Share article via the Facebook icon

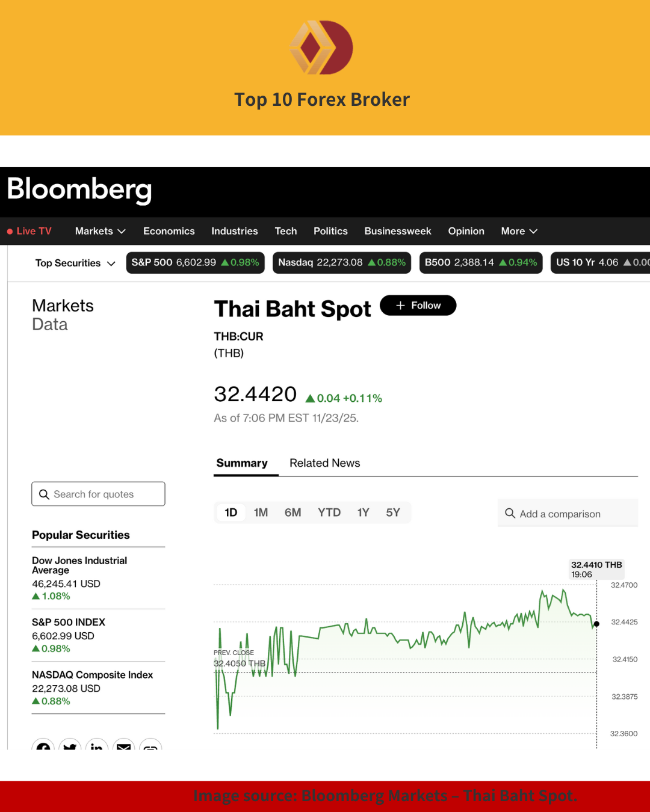(x=43, y=748)
